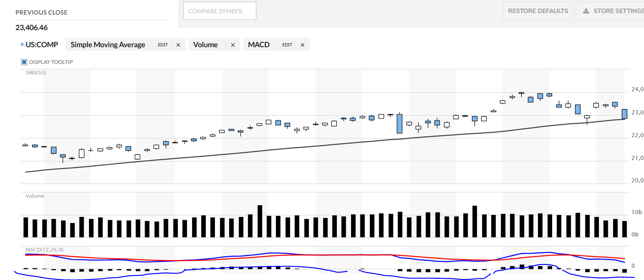644x280 pixels.
Task: Select the US:COMP symbol label
Action: coord(42,45)
